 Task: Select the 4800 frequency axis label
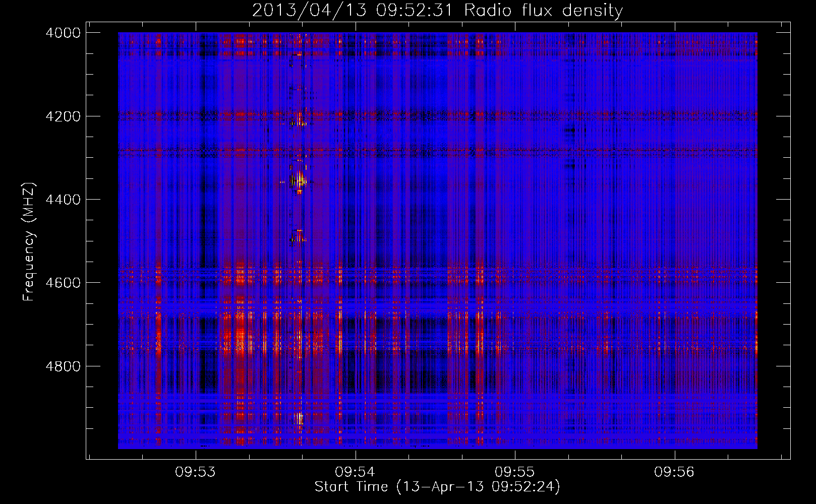coord(63,366)
